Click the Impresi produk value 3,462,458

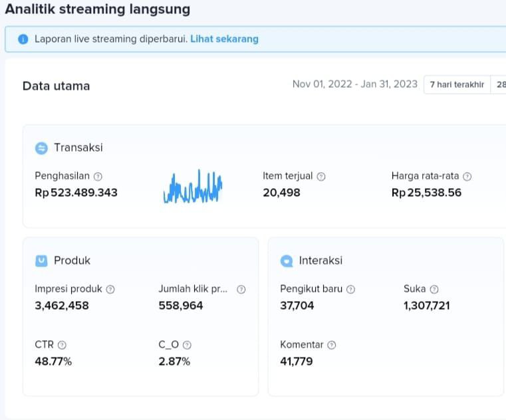62,306
